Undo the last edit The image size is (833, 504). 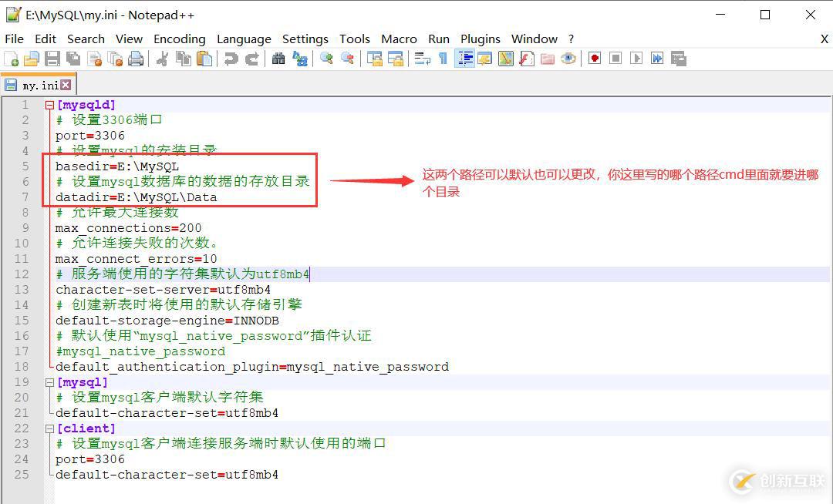[x=231, y=59]
